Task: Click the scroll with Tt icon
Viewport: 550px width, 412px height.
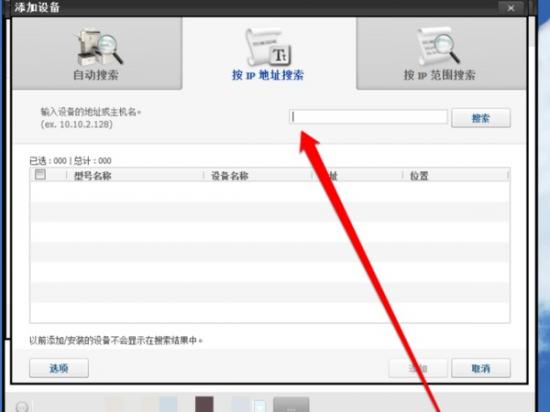Action: pyautogui.click(x=269, y=47)
